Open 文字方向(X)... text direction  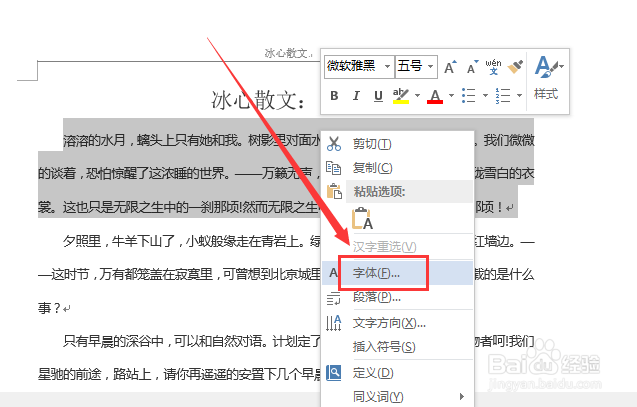point(397,323)
